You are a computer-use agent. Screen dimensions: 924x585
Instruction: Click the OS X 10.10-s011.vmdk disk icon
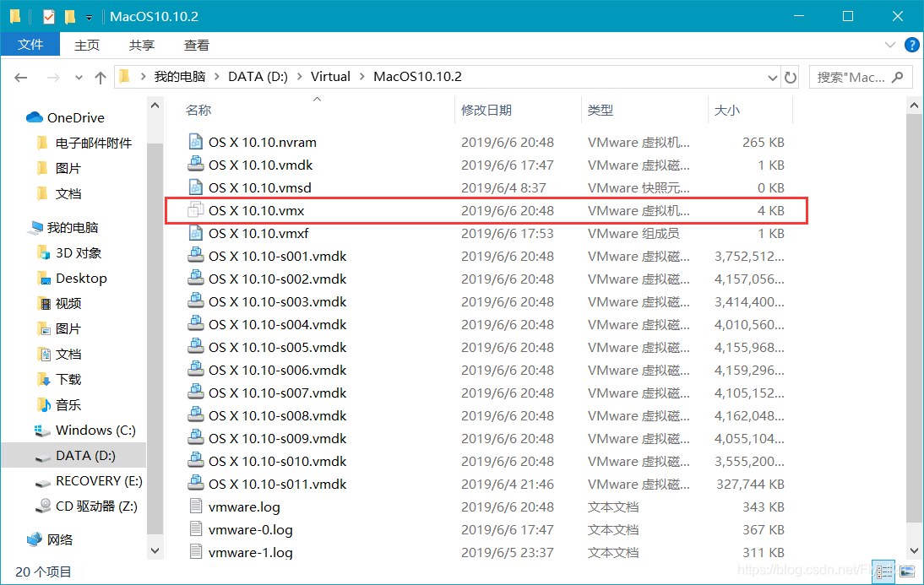(195, 483)
